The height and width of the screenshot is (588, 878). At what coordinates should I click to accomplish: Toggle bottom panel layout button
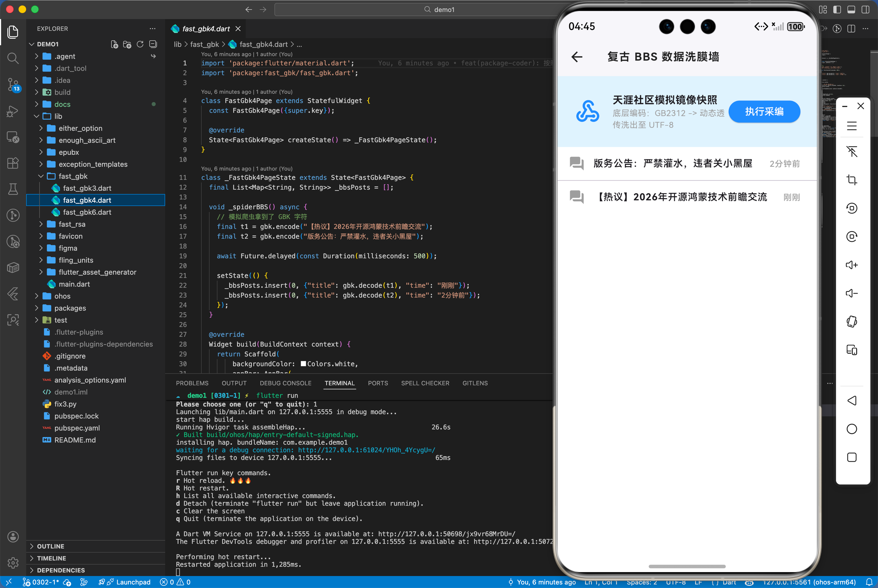(x=851, y=9)
